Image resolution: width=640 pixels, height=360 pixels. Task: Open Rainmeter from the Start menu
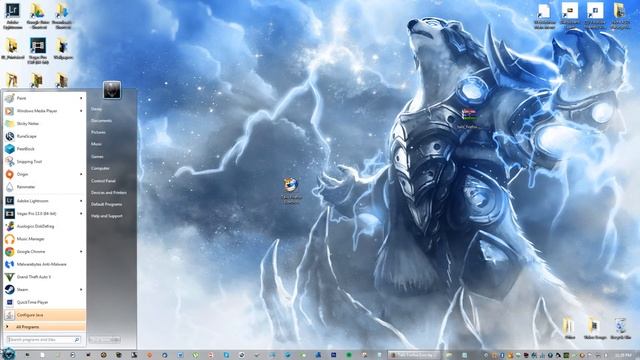click(x=44, y=187)
